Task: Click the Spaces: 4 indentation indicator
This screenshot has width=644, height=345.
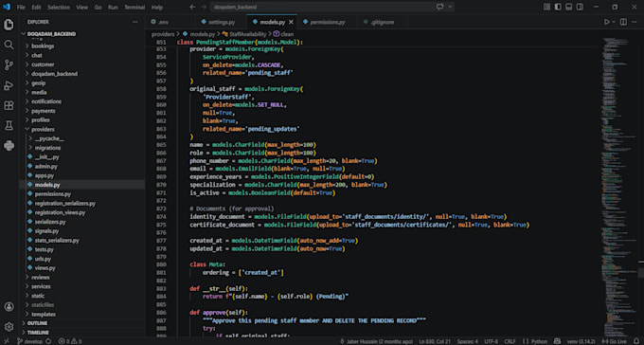Action: [468, 341]
